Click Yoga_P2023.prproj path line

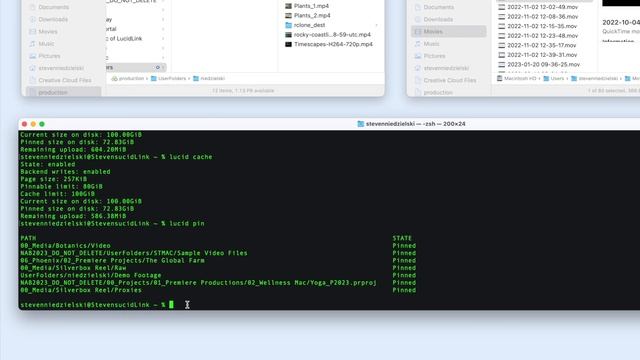pos(198,283)
